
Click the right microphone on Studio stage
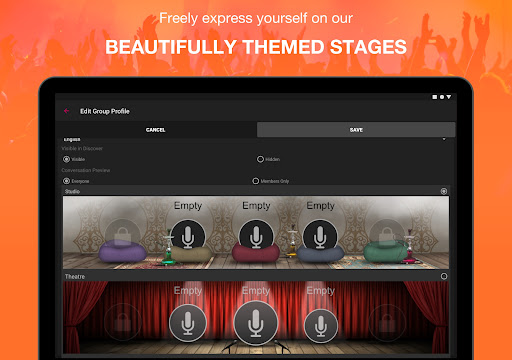[x=320, y=236]
